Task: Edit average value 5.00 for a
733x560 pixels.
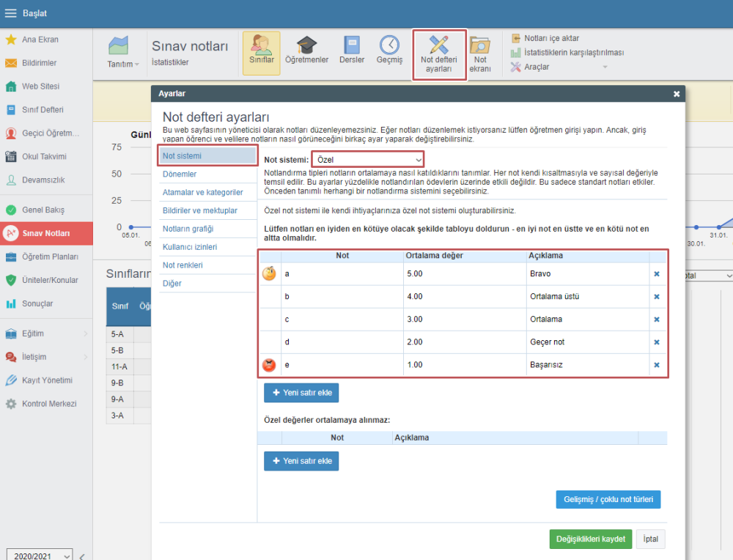Action: [464, 274]
